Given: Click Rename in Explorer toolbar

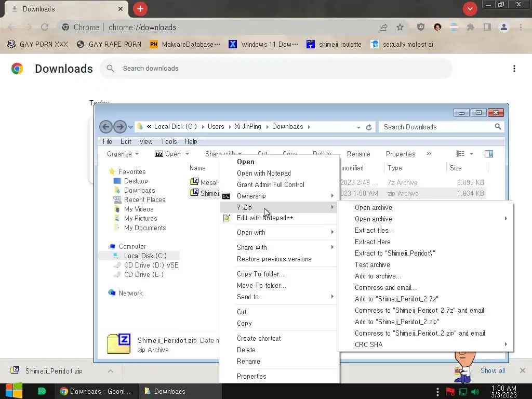Looking at the screenshot, I should 358,154.
